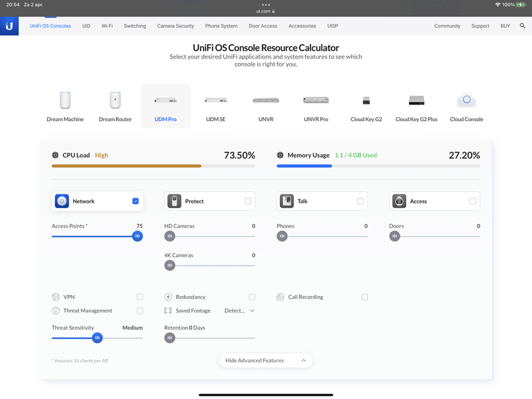Click the Protect application icon
Screen dimensions: 532x399
pos(174,201)
